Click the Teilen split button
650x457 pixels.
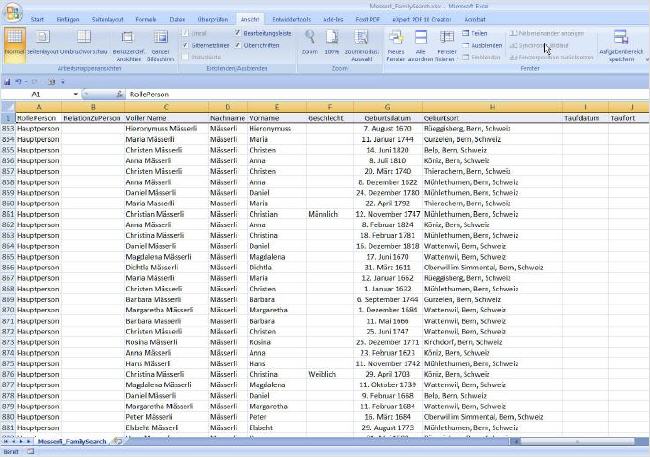475,33
